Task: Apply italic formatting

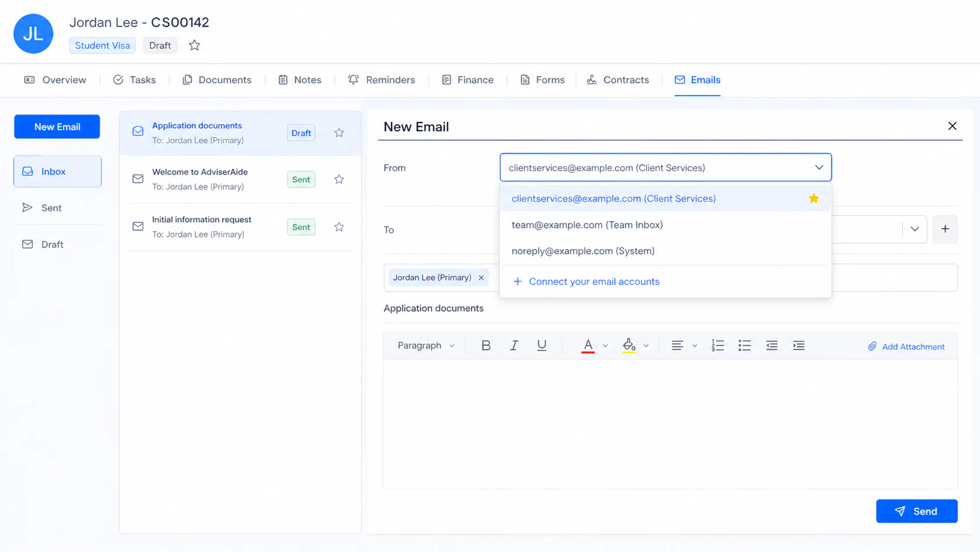Action: (x=514, y=346)
